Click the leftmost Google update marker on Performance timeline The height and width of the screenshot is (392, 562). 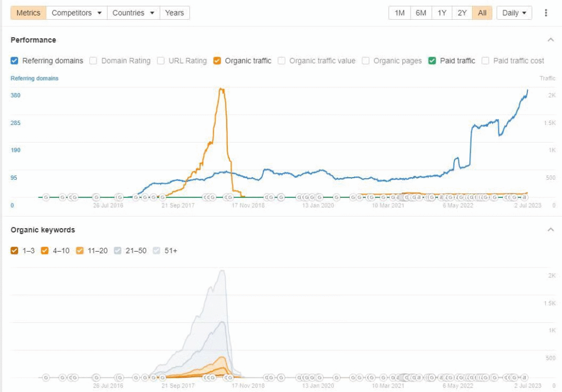pos(46,197)
